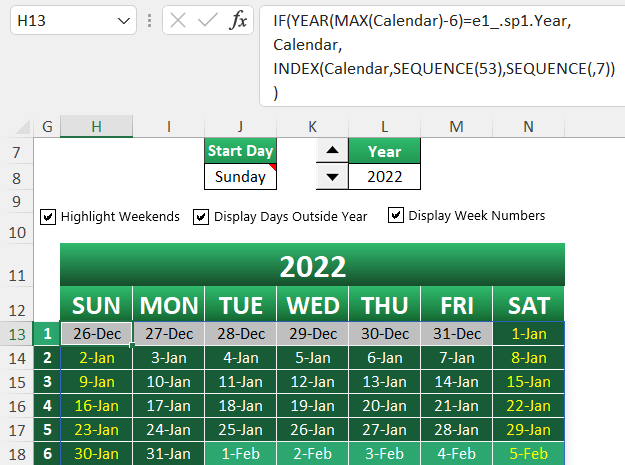
Task: Click the Insert Function fx icon
Action: (x=238, y=20)
